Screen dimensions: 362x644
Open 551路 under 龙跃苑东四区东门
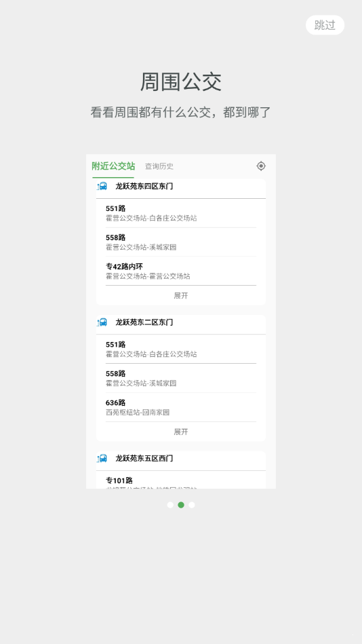180,213
